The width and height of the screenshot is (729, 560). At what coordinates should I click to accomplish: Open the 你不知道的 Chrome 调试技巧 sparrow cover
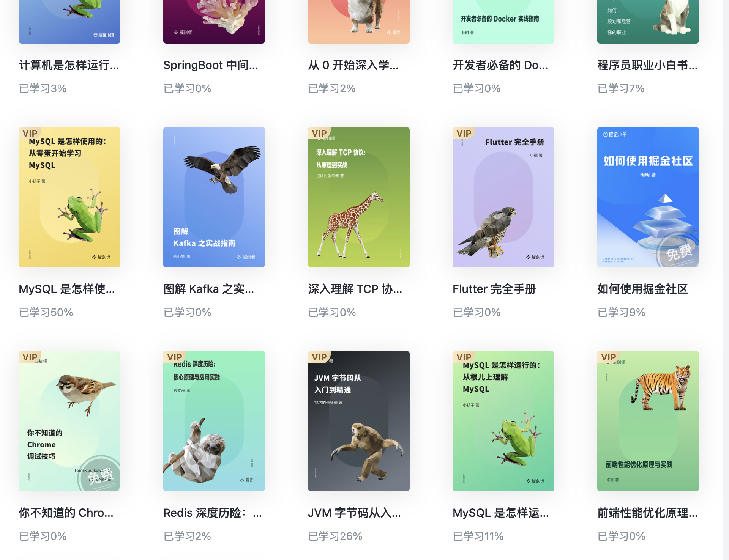(x=69, y=421)
